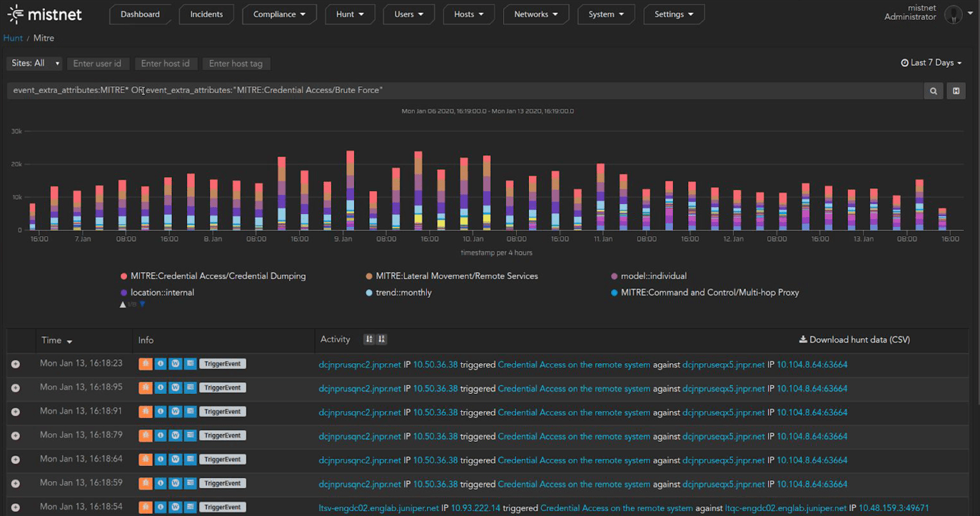Expand the first event row with plus icon
Viewport: 980px width, 516px height.
coord(16,364)
